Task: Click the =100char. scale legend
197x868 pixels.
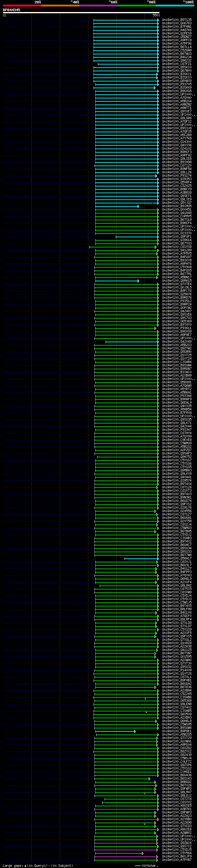Action: coord(147,866)
